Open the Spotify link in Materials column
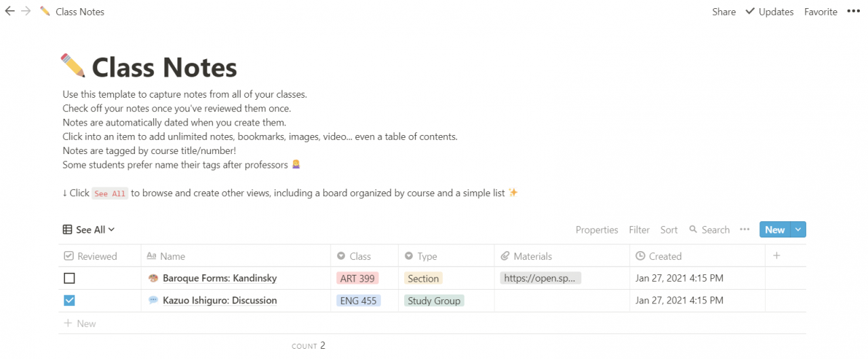This screenshot has height=359, width=868. click(x=540, y=278)
